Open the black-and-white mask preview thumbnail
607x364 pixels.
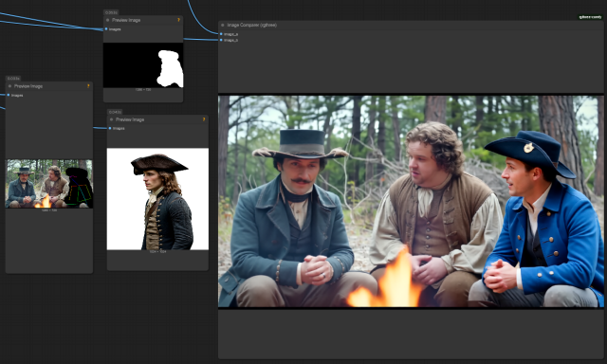click(x=143, y=65)
